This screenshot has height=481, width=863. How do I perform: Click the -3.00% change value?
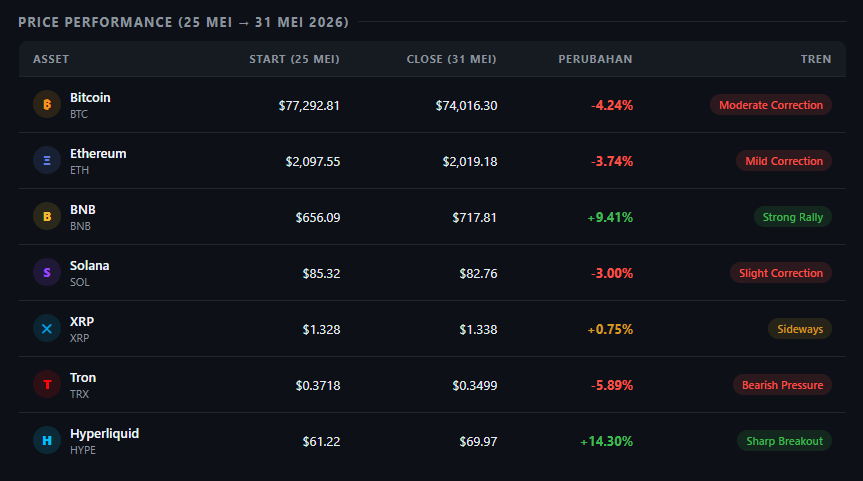click(x=611, y=274)
